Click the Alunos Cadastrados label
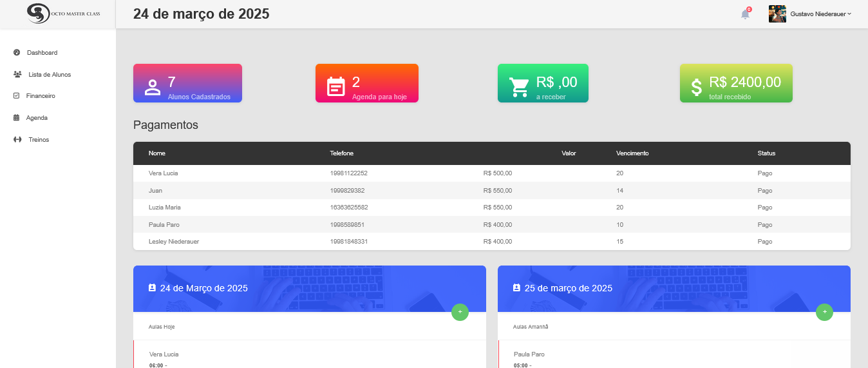Viewport: 868px width, 368px height. click(199, 97)
